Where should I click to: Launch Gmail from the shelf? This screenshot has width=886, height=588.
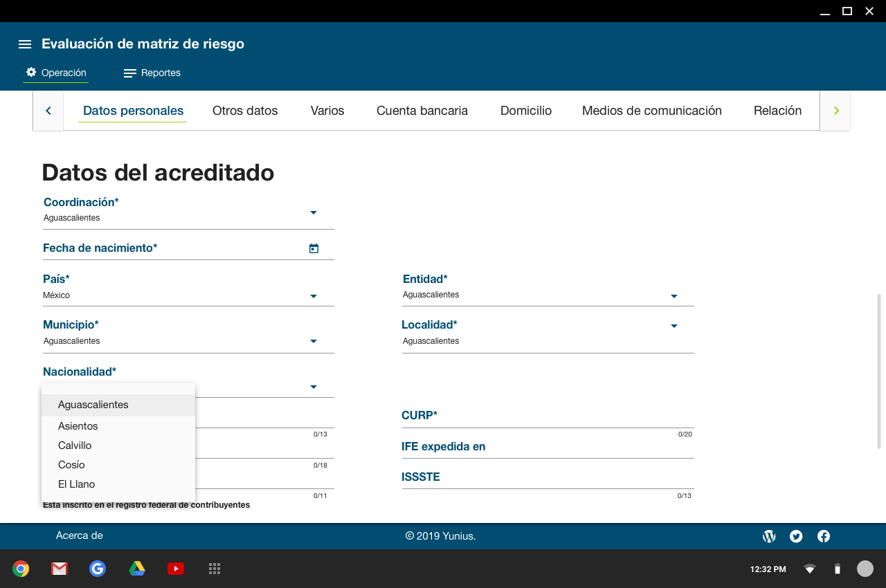[x=60, y=569]
